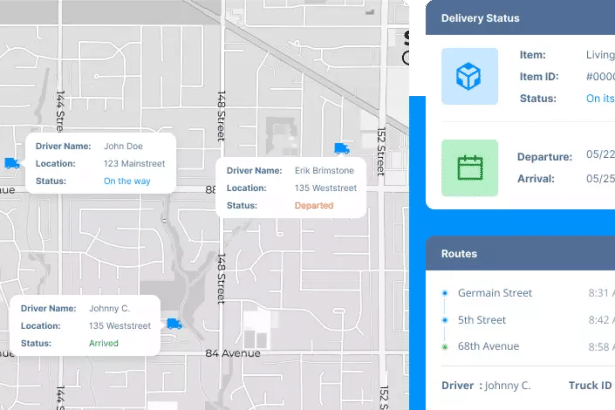Click the 'On the way' status of John Doe
This screenshot has height=410, width=615.
tap(127, 181)
